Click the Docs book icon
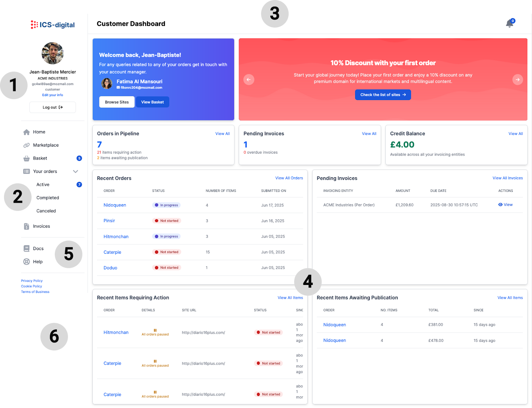Viewport: 532px width, 408px height. pyautogui.click(x=27, y=249)
